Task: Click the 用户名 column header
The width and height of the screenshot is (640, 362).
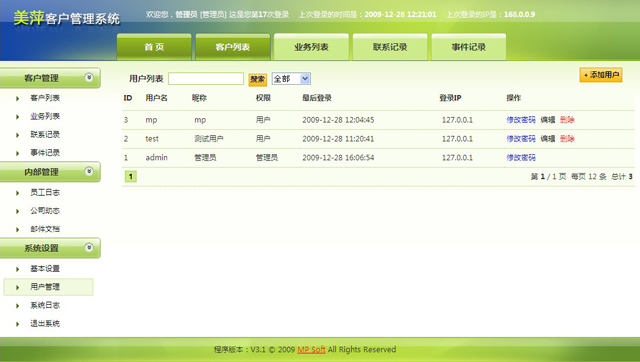Action: (156, 98)
